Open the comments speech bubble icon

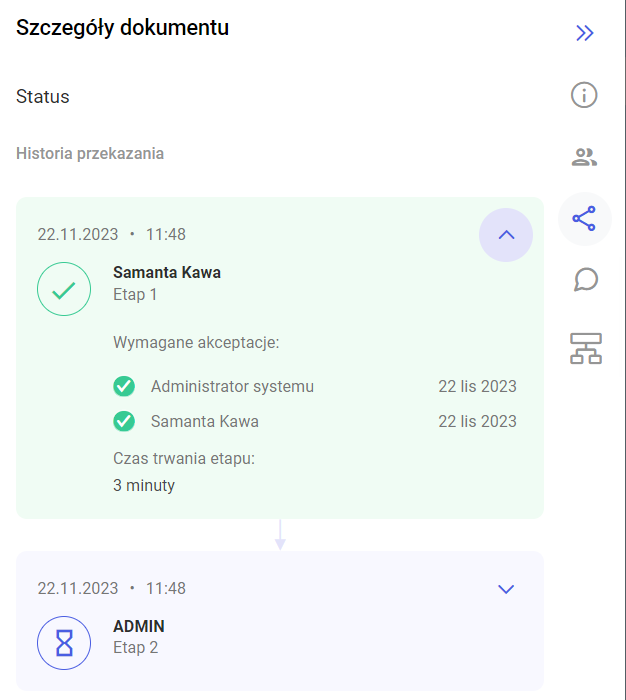tap(585, 280)
